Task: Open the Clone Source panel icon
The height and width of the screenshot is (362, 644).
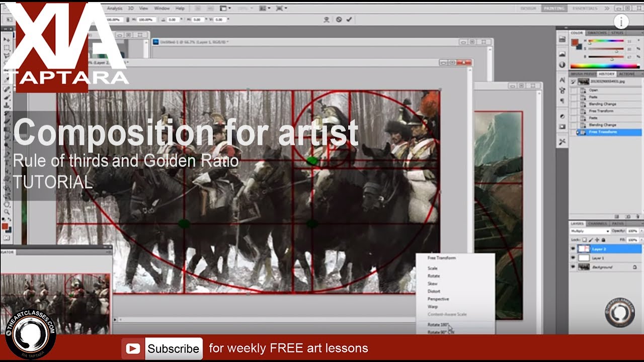Action: [x=562, y=90]
